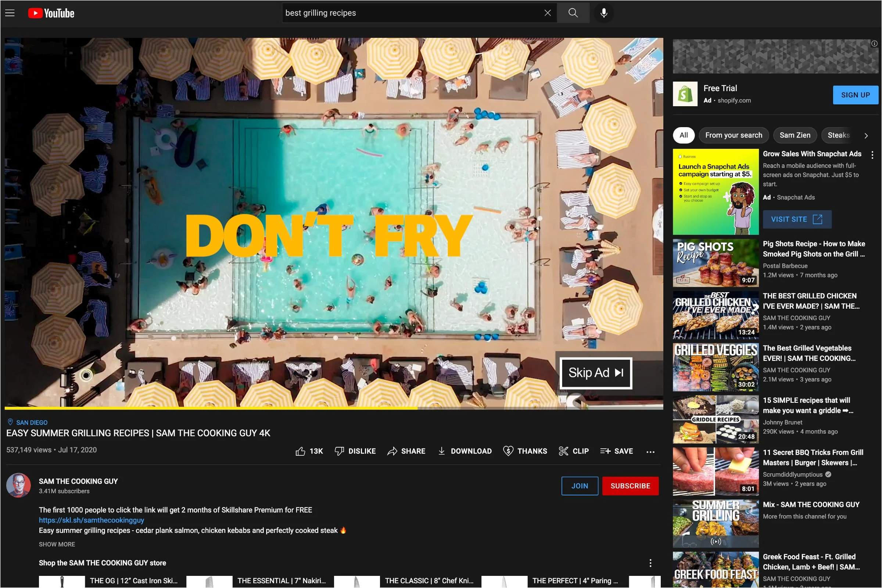
Task: Save video to playlist
Action: pyautogui.click(x=616, y=451)
